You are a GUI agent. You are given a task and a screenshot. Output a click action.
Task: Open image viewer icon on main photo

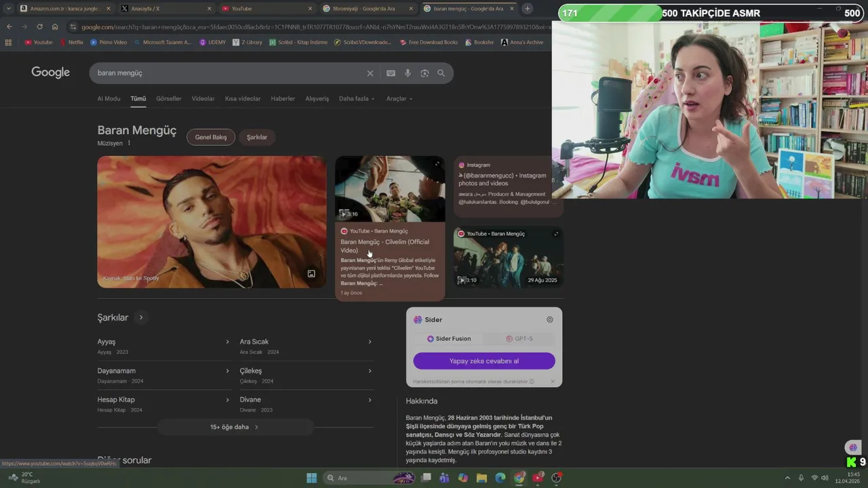(311, 274)
